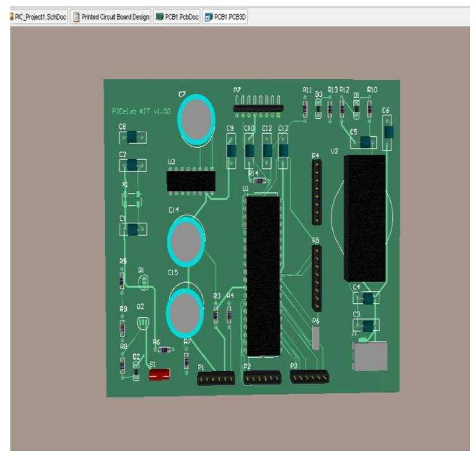Image resolution: width=476 pixels, height=456 pixels.
Task: Select the U3 IC chip
Action: [191, 181]
